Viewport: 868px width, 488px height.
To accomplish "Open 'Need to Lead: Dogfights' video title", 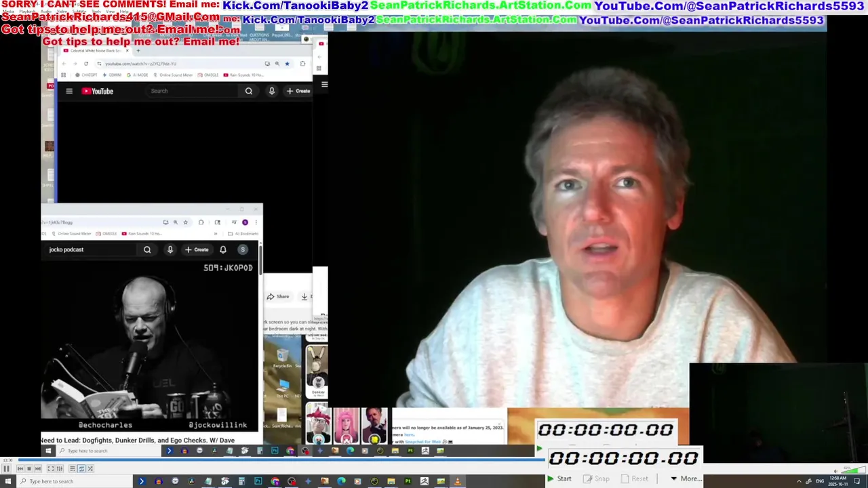I will coord(138,441).
